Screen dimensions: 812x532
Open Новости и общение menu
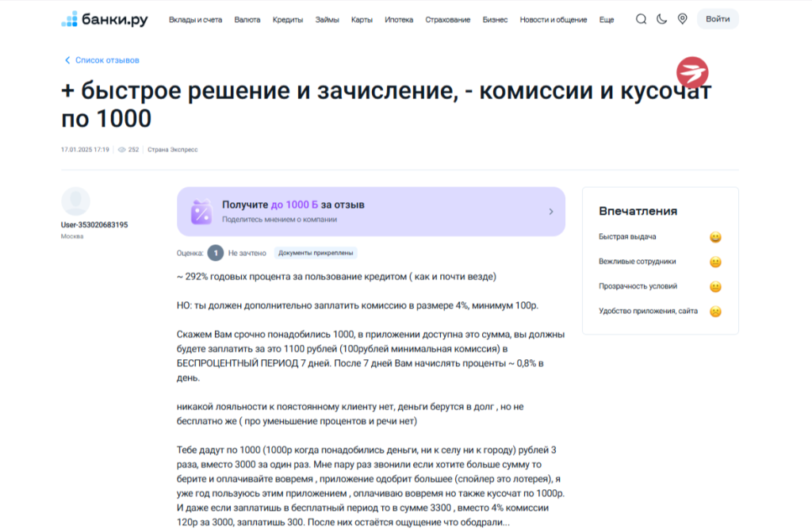(553, 20)
